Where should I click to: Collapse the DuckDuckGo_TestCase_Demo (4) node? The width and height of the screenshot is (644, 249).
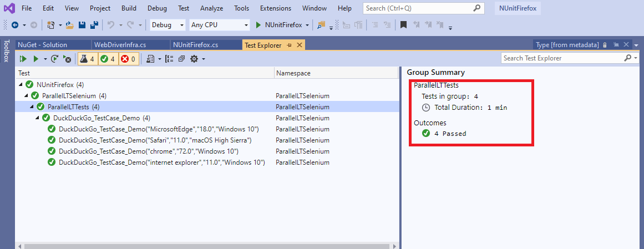tap(38, 118)
